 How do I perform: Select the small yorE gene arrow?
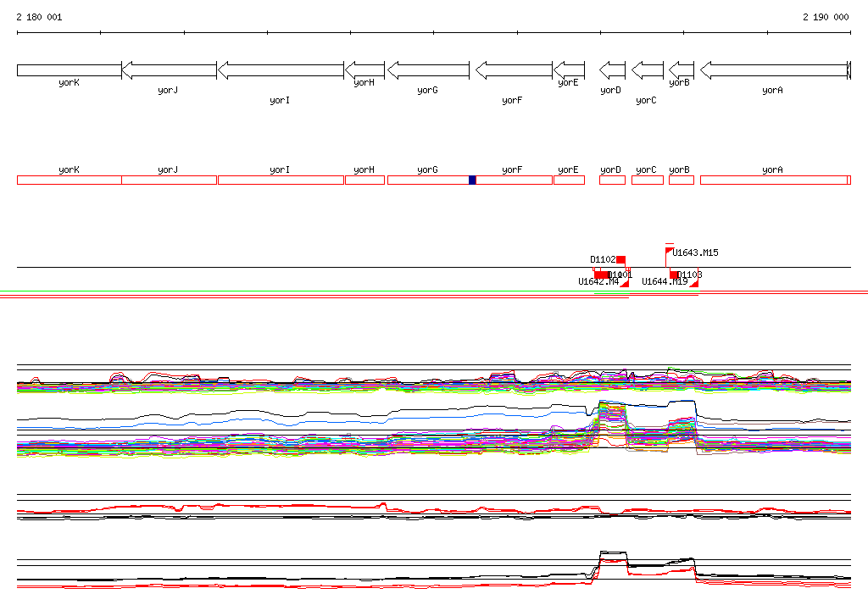click(569, 70)
